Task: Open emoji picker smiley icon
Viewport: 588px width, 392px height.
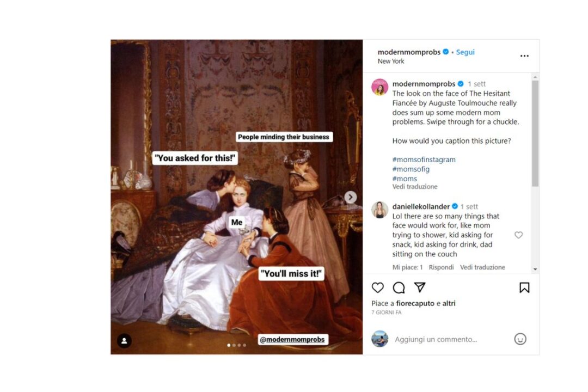Action: click(520, 339)
